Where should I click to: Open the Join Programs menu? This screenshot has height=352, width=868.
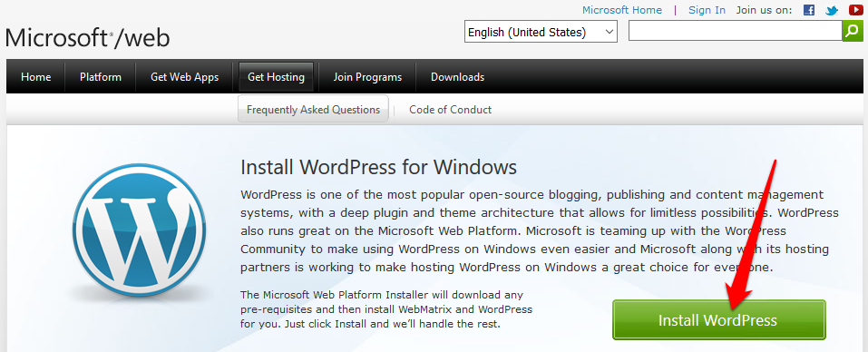[367, 77]
